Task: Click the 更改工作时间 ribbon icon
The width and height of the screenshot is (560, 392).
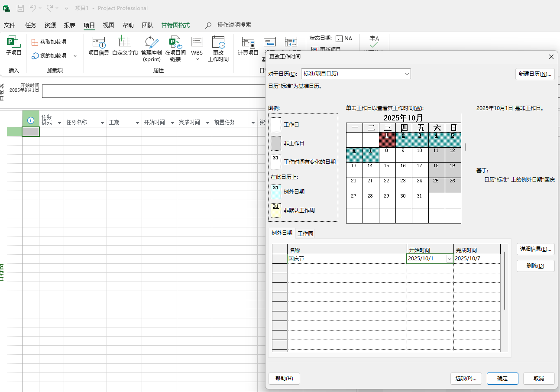Action: coord(218,42)
